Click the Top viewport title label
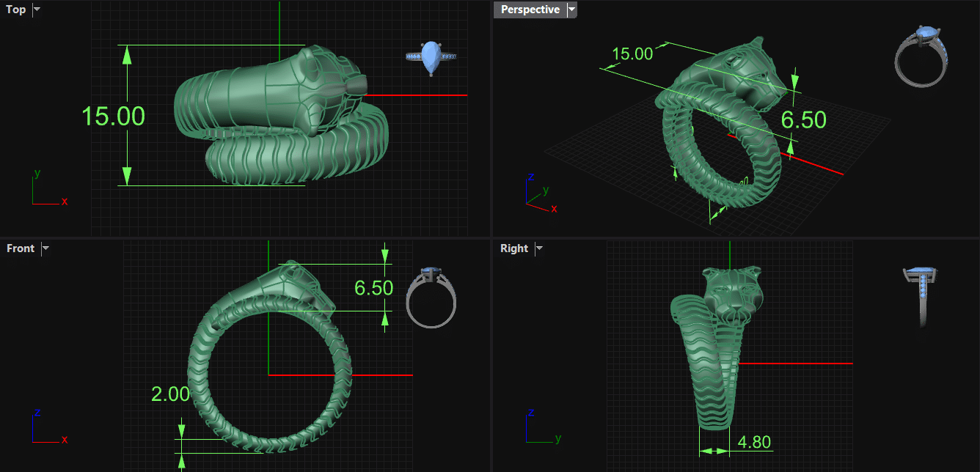The height and width of the screenshot is (472, 980). pos(16,10)
